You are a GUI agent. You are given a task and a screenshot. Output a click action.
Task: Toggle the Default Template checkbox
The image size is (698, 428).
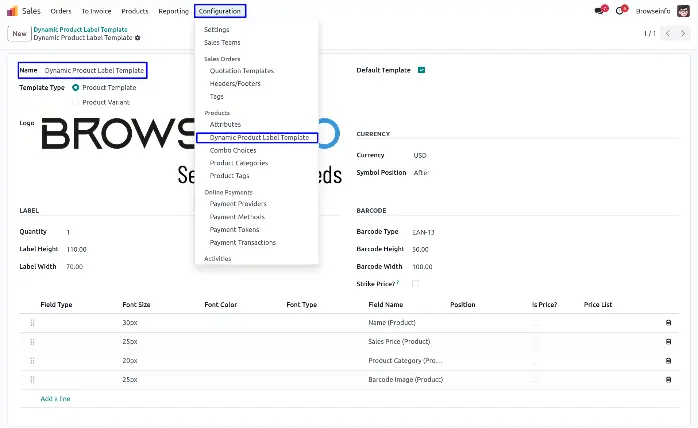point(422,70)
